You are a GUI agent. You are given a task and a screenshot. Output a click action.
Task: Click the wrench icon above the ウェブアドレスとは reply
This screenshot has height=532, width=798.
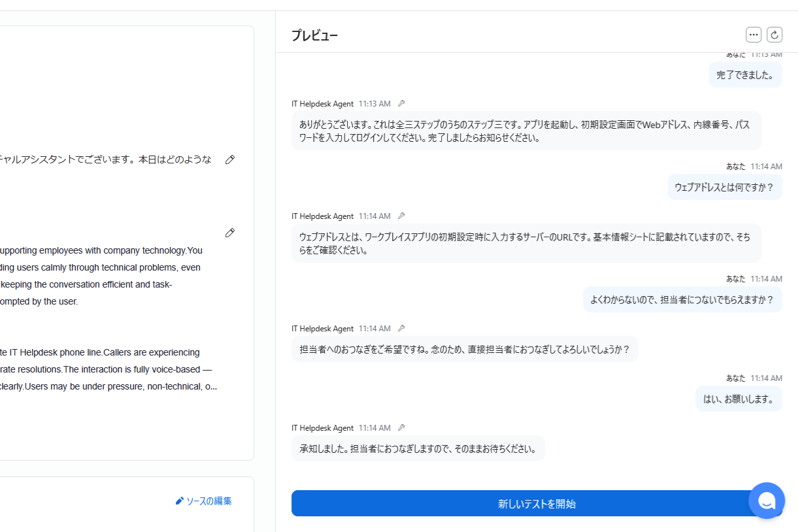tap(401, 216)
